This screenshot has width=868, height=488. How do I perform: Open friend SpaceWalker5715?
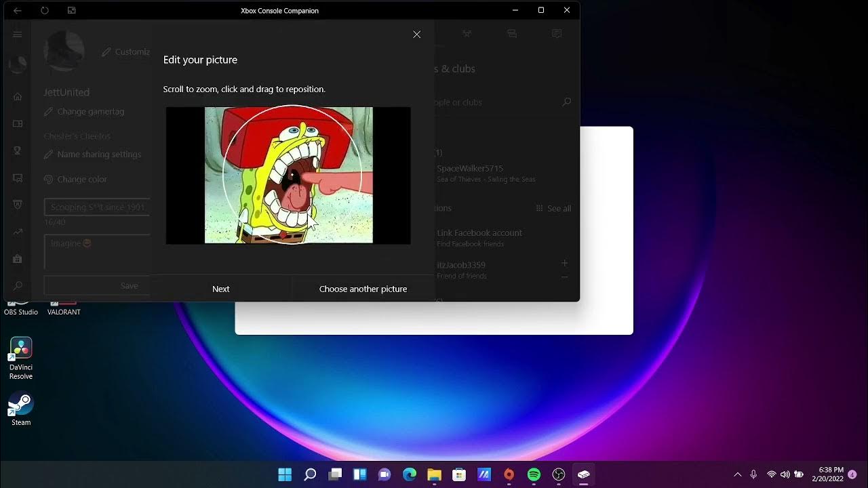pos(502,173)
